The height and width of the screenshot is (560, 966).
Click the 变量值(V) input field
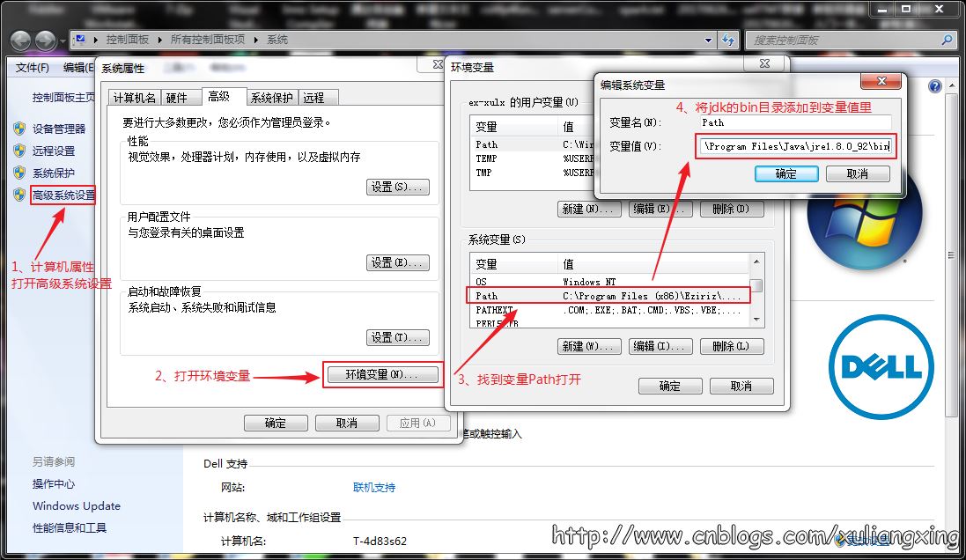click(796, 147)
